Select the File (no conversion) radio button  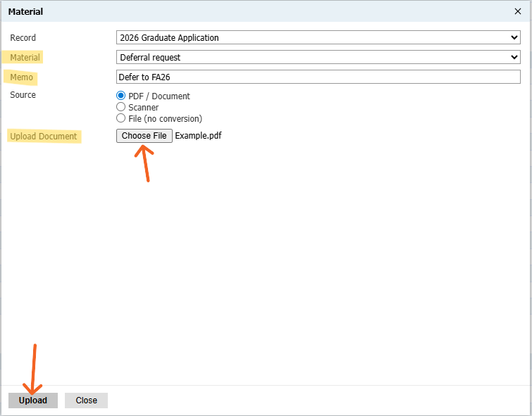click(x=120, y=118)
